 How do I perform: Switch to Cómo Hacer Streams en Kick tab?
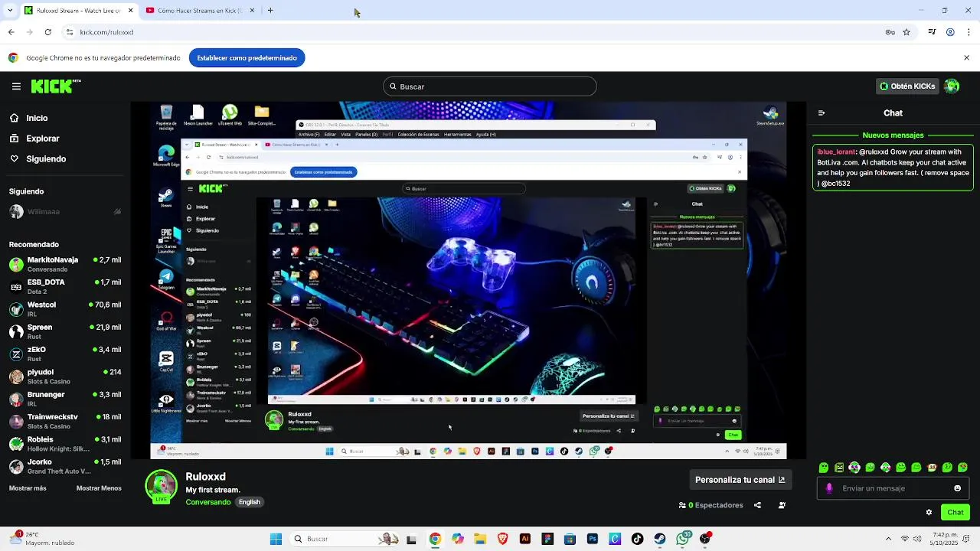tap(200, 11)
